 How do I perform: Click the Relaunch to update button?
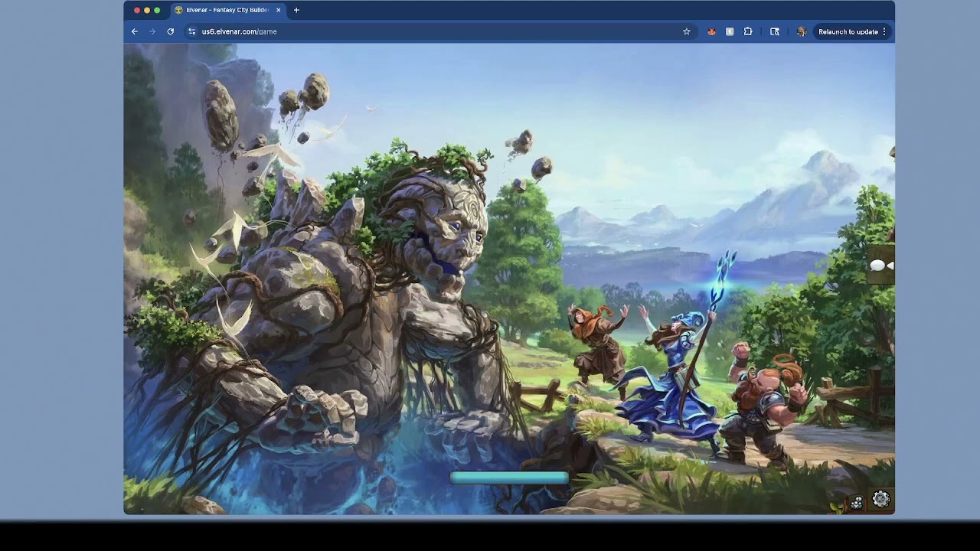click(x=848, y=31)
